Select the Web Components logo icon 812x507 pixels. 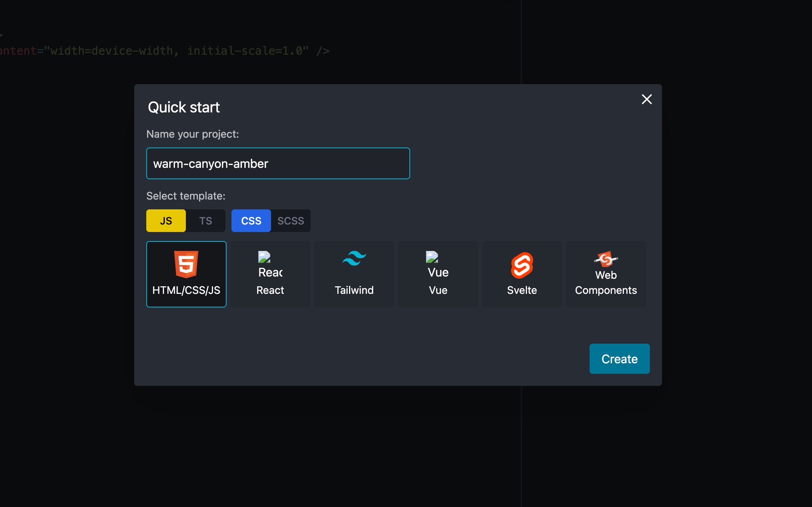coord(606,260)
